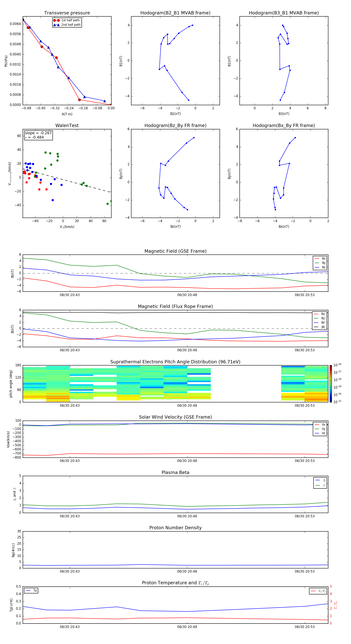
Task: Select the 'Bz' legend entry in GSE panel
Action: (x=320, y=267)
